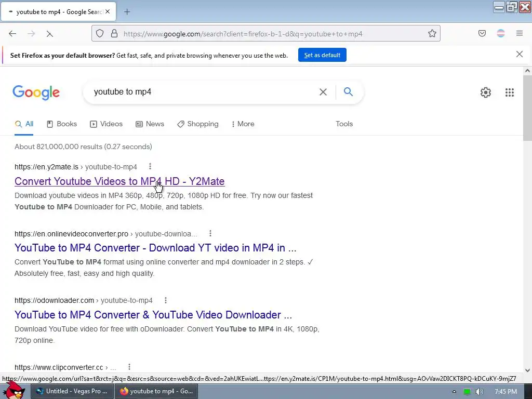532x399 pixels.
Task: Open the search Tools options
Action: click(x=344, y=124)
